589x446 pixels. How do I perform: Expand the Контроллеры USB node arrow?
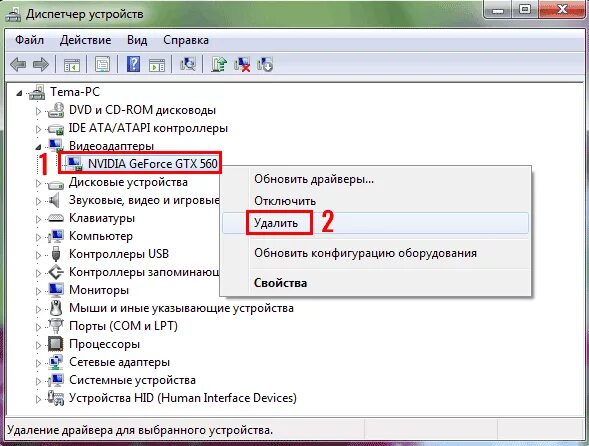38,255
